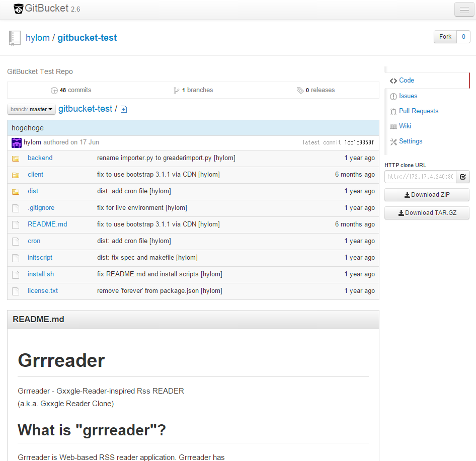
Task: Open repository Settings
Action: click(410, 141)
